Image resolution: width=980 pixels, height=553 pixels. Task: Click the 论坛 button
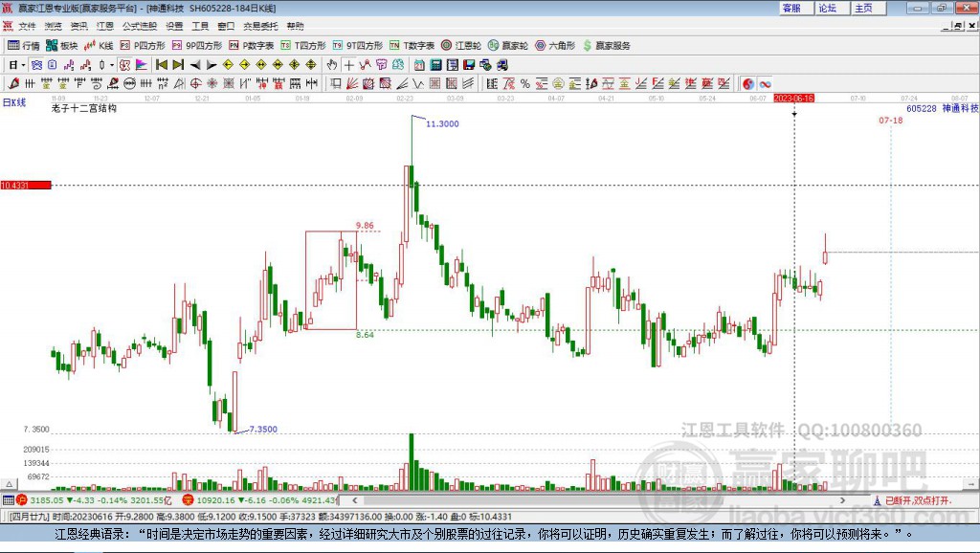832,8
